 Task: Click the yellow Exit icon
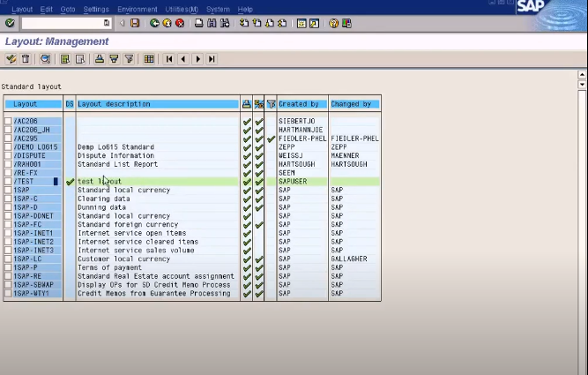tap(167, 23)
